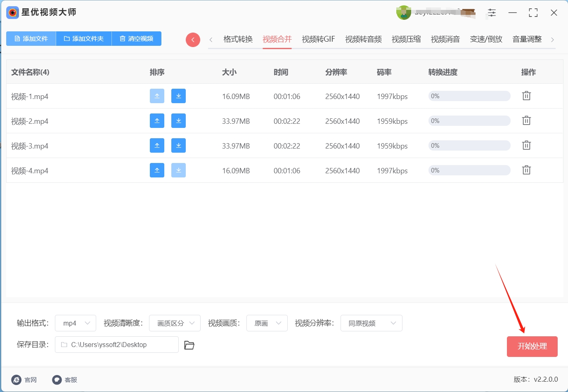The height and width of the screenshot is (392, 568).
Task: Click 开始处理 to start merging
Action: pyautogui.click(x=532, y=346)
